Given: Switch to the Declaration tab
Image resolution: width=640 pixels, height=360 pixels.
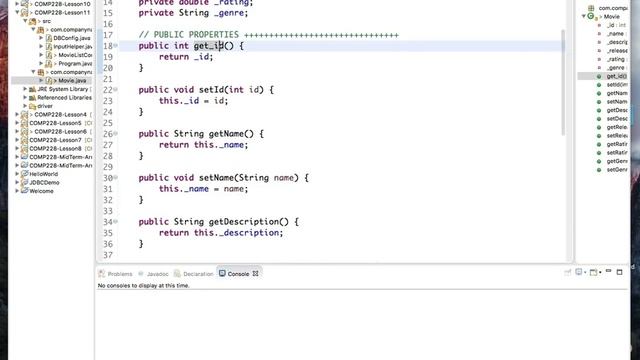Looking at the screenshot, I should click(193, 274).
